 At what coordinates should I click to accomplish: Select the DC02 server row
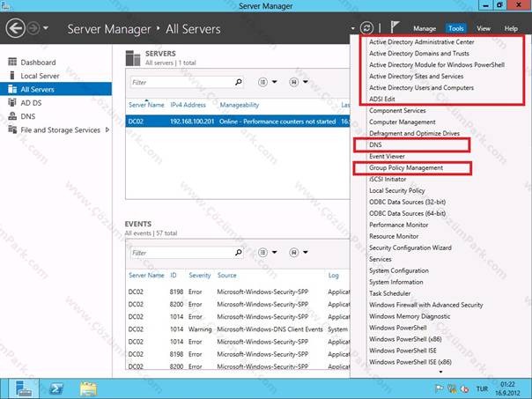click(238, 122)
